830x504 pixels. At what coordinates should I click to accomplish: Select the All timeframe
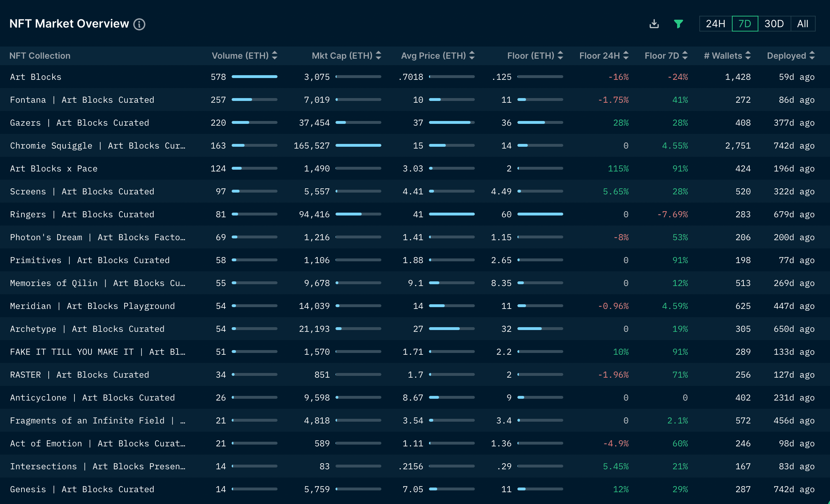803,23
